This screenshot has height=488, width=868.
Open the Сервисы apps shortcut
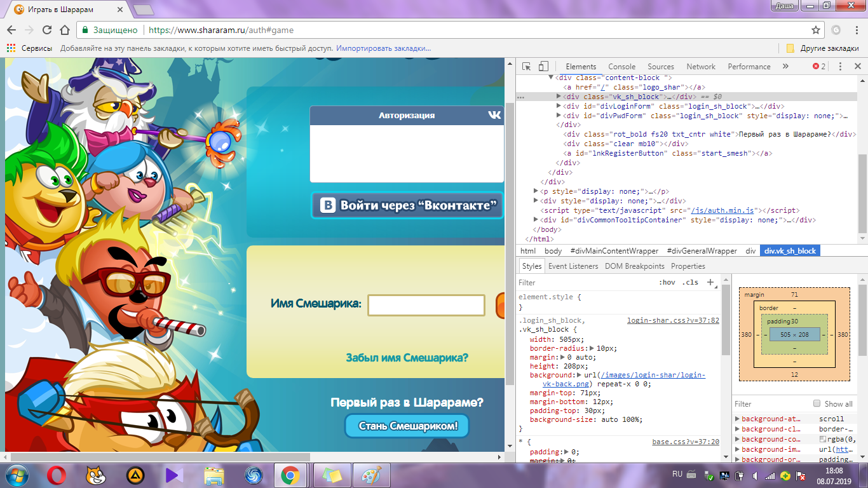28,48
